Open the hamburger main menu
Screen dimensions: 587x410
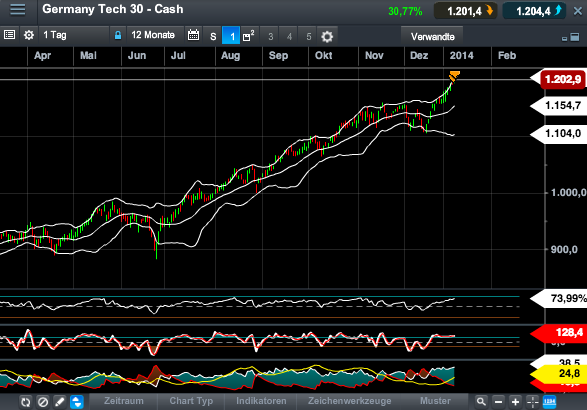[18, 10]
